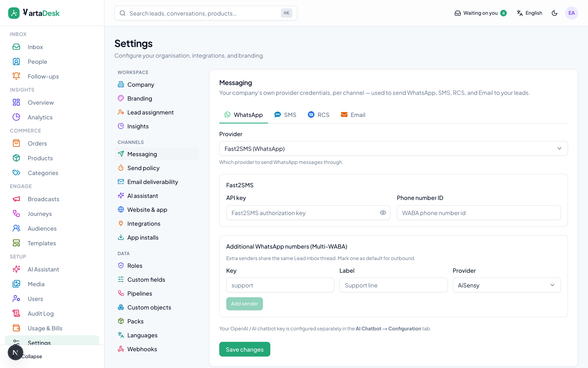The height and width of the screenshot is (368, 588).
Task: Open Website & app settings
Action: 157,210
